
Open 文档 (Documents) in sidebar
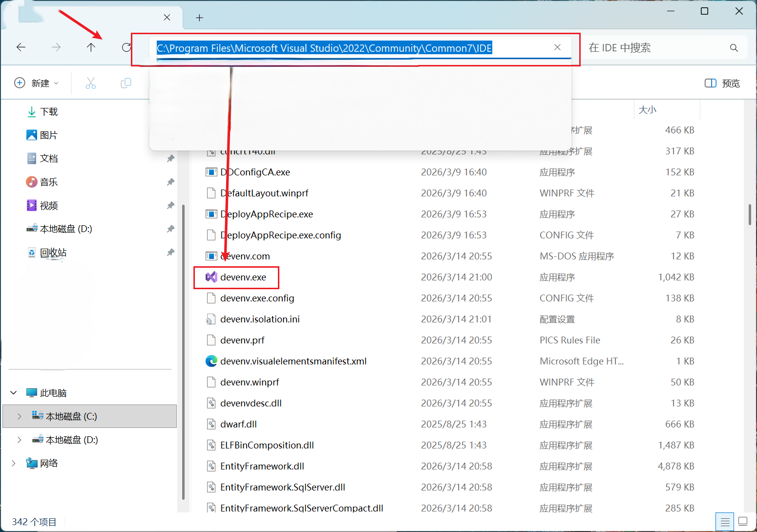click(x=42, y=159)
